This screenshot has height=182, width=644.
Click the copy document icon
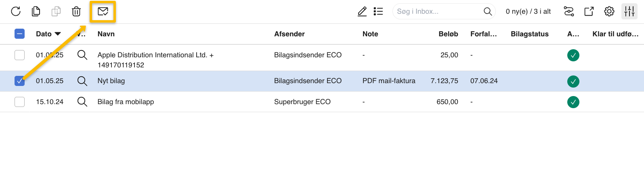click(36, 11)
